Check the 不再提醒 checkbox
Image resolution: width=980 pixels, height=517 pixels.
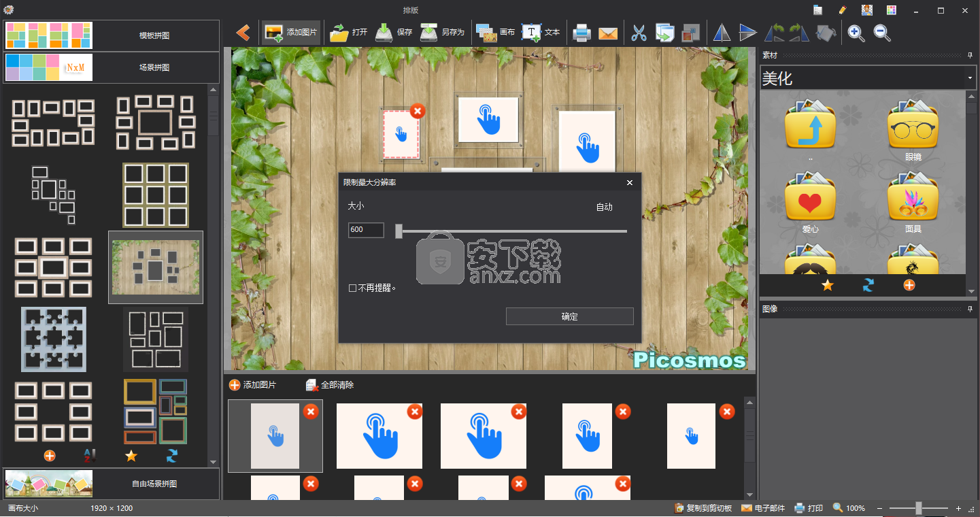pos(352,288)
